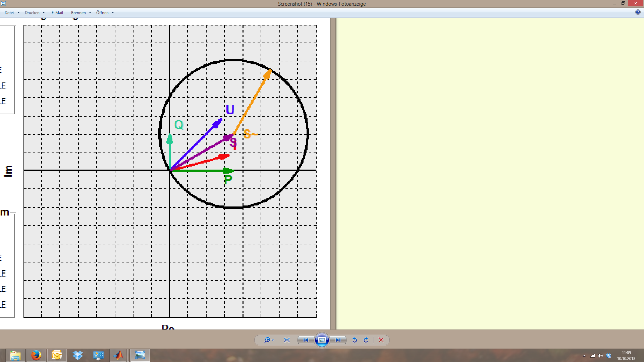Rotate the image counterclockwise
Image resolution: width=644 pixels, height=362 pixels.
click(355, 340)
